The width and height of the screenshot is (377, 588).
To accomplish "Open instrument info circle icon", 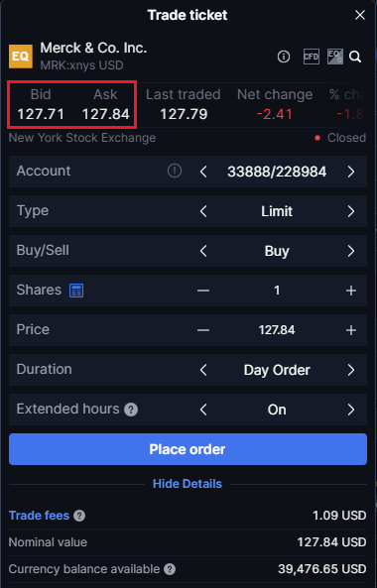I will (x=284, y=57).
